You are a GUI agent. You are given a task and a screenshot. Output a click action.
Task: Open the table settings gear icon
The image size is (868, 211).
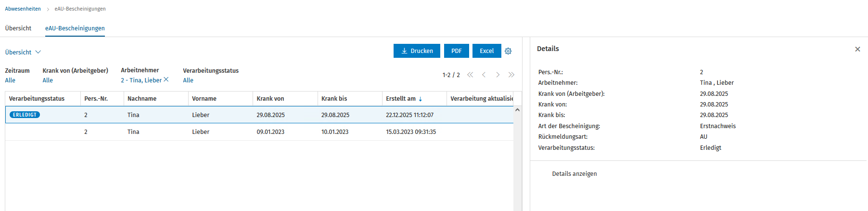(x=508, y=51)
